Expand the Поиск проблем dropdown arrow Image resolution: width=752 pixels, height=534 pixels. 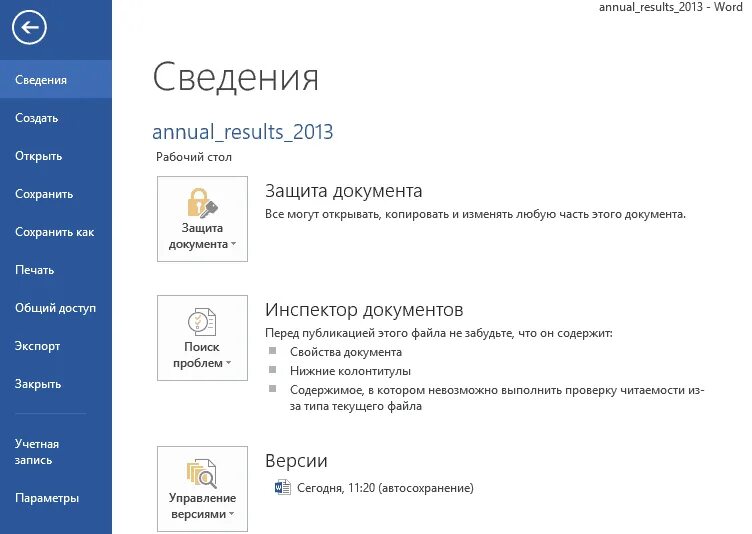(x=229, y=363)
